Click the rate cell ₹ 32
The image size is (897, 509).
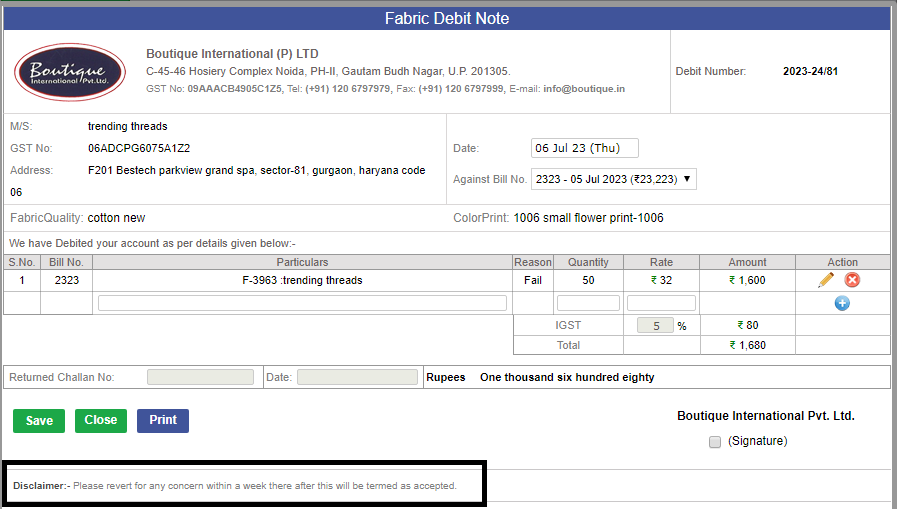click(x=661, y=280)
